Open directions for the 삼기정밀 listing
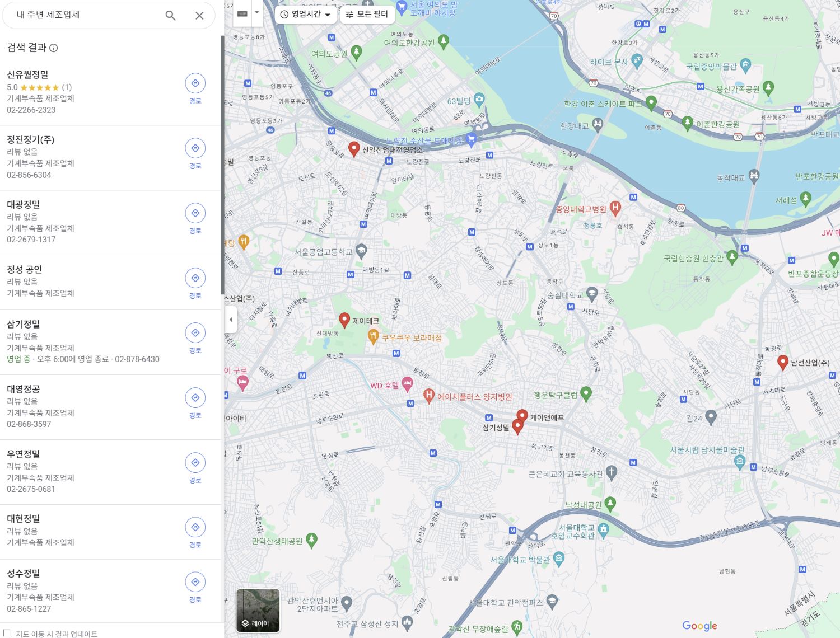Screen dimensions: 840x638 [x=195, y=333]
